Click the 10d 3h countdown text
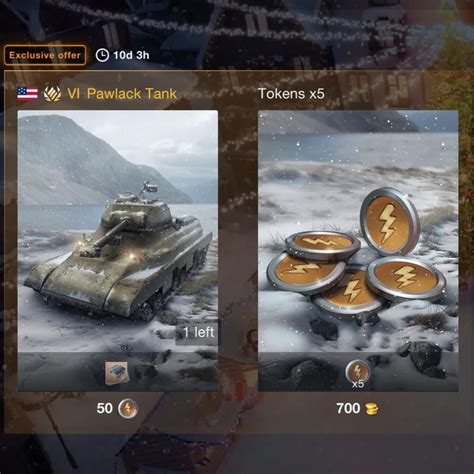The image size is (474, 474). (131, 55)
